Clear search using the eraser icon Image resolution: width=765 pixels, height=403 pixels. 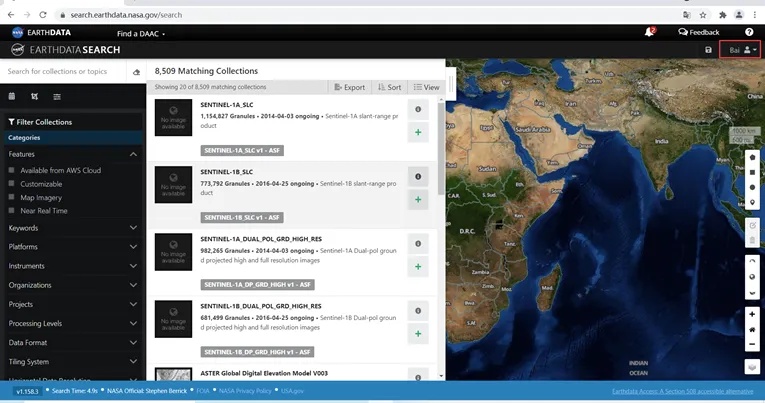136,72
